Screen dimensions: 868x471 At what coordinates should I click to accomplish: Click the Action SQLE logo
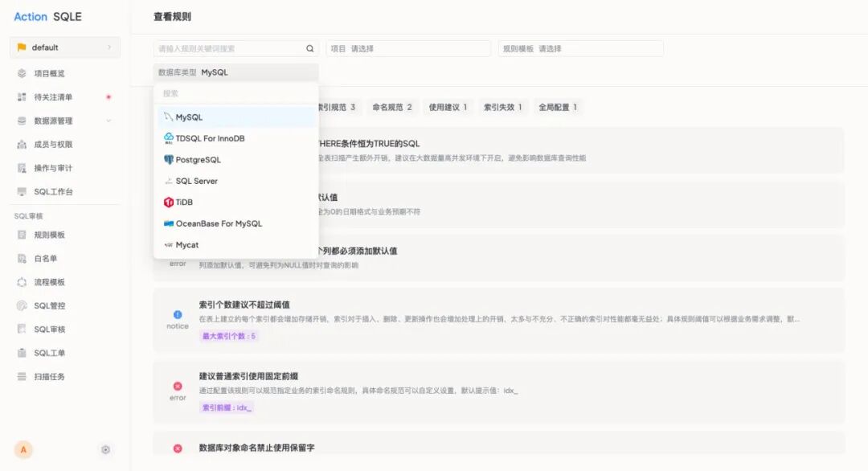click(x=47, y=17)
